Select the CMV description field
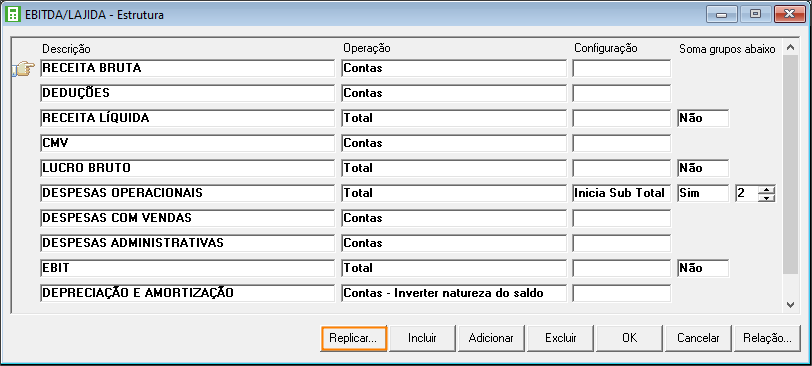Viewport: 812px width, 366px height. (x=187, y=143)
